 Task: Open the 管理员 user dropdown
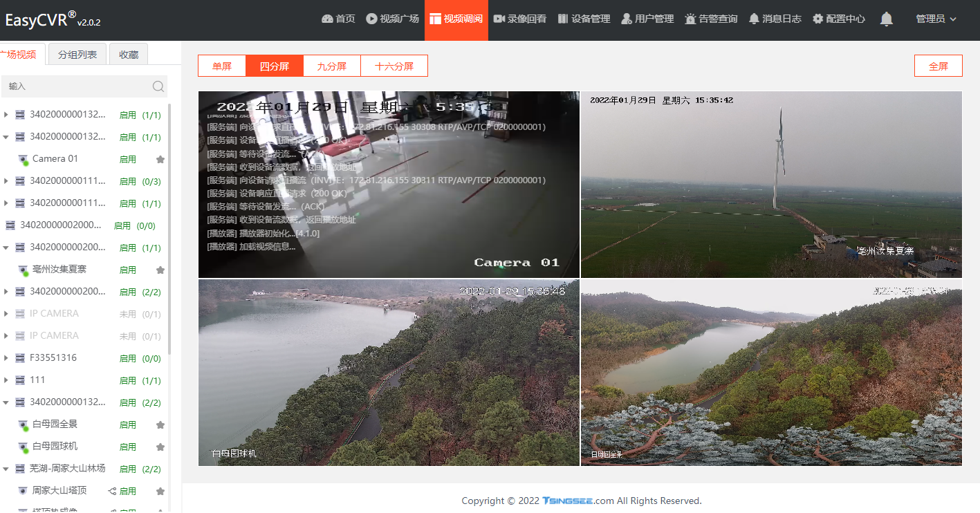point(936,19)
